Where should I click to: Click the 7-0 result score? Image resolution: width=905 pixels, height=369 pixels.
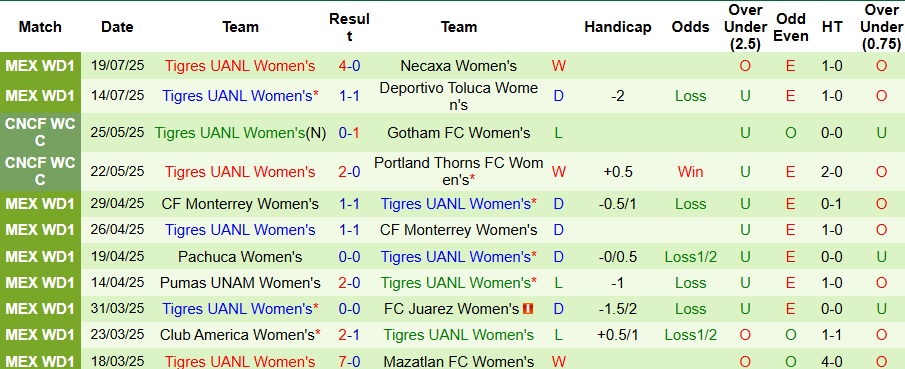349,362
